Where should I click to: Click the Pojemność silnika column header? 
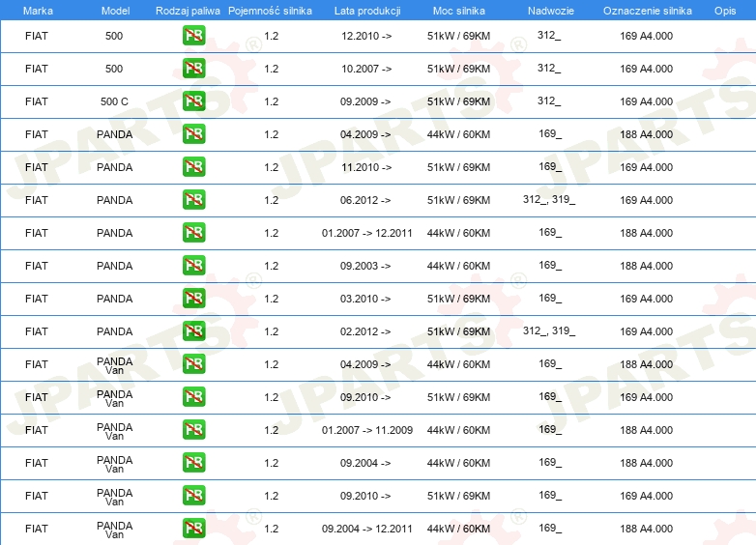270,11
